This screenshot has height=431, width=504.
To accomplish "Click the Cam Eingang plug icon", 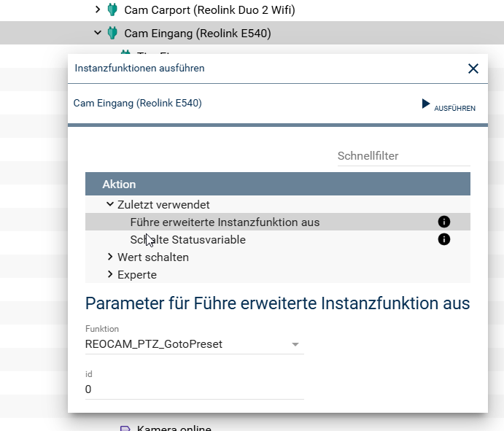I will (x=112, y=33).
